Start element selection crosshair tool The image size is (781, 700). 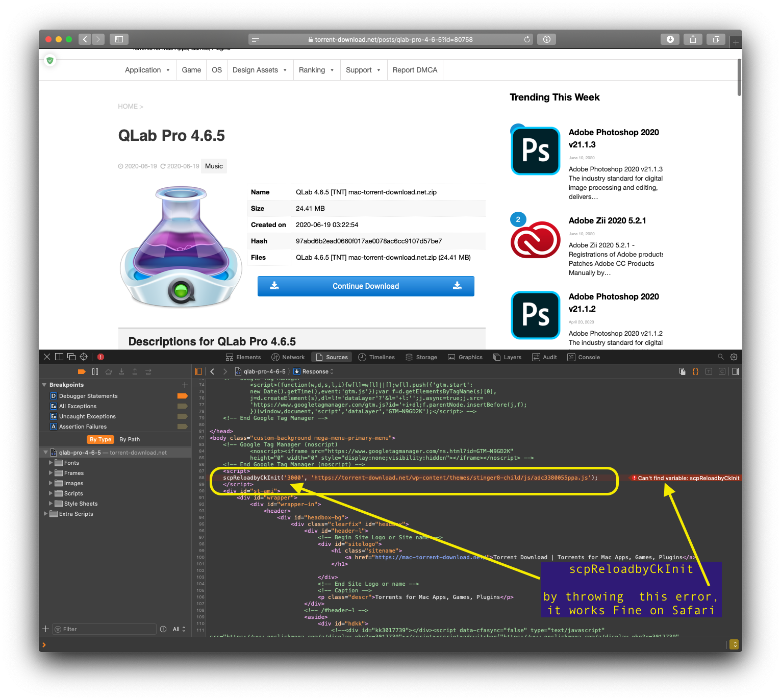[x=84, y=357]
